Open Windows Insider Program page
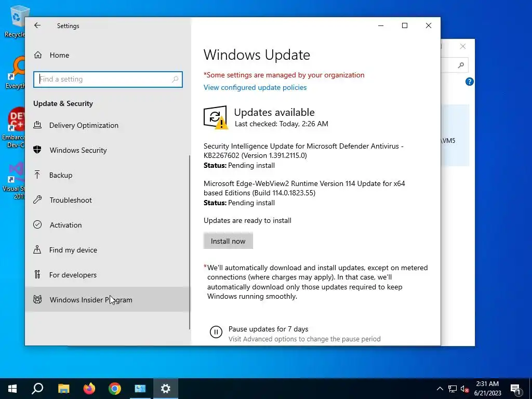This screenshot has height=399, width=532. [107, 300]
